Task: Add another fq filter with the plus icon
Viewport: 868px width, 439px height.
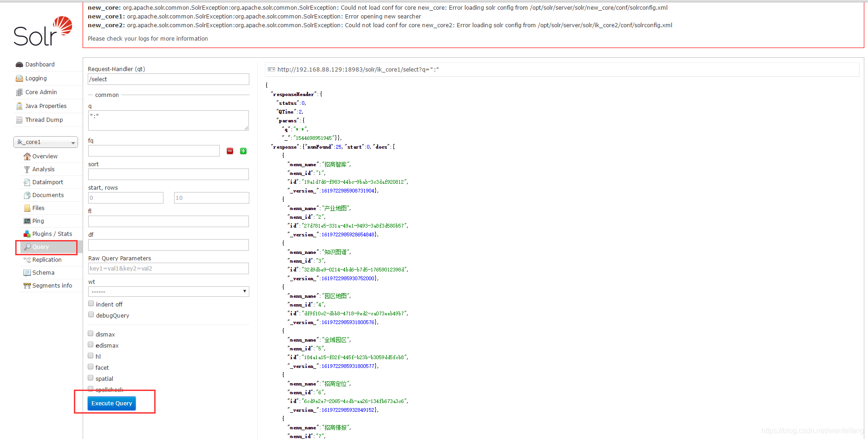Action: pyautogui.click(x=243, y=151)
